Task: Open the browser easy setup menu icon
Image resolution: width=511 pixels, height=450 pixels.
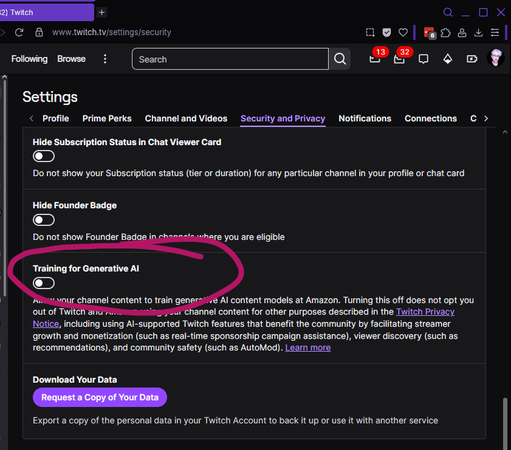Action: pyautogui.click(x=495, y=33)
